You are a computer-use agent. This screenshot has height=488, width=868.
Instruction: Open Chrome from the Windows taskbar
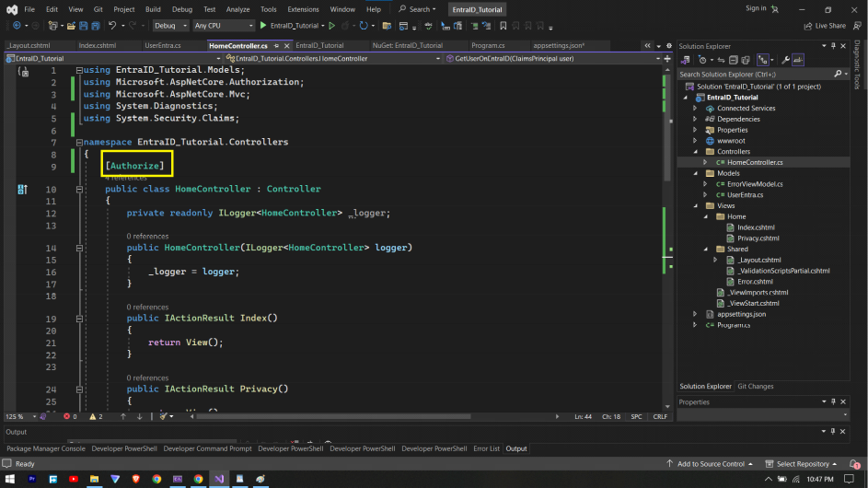click(x=157, y=479)
